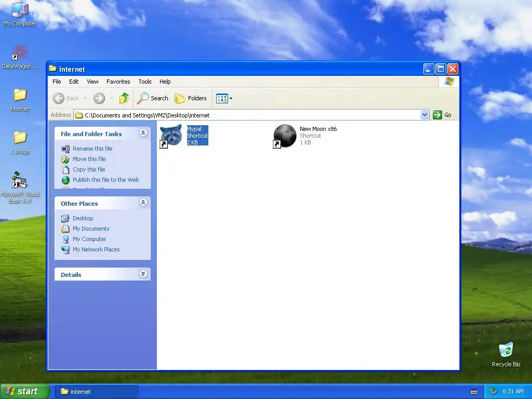Go up one folder level
532x399 pixels.
124,98
